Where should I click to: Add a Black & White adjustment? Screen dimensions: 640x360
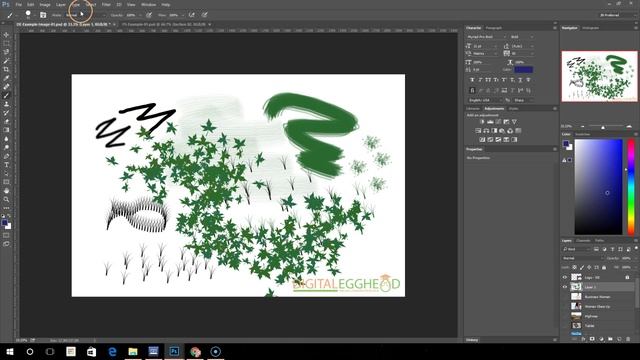[494, 131]
